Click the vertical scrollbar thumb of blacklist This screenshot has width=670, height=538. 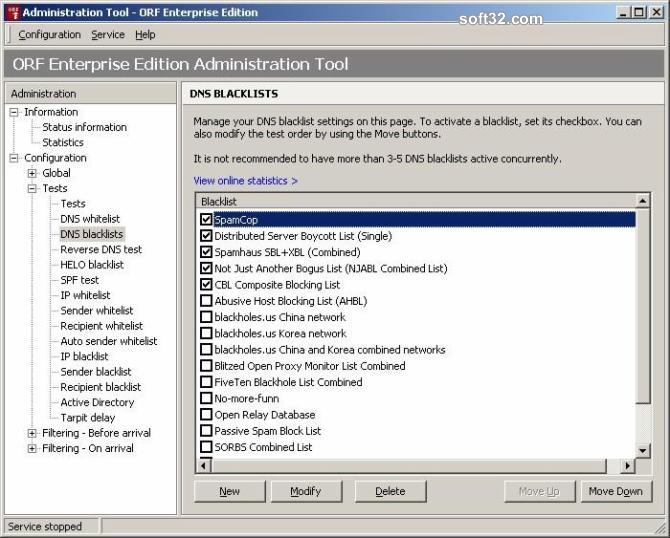pos(643,305)
